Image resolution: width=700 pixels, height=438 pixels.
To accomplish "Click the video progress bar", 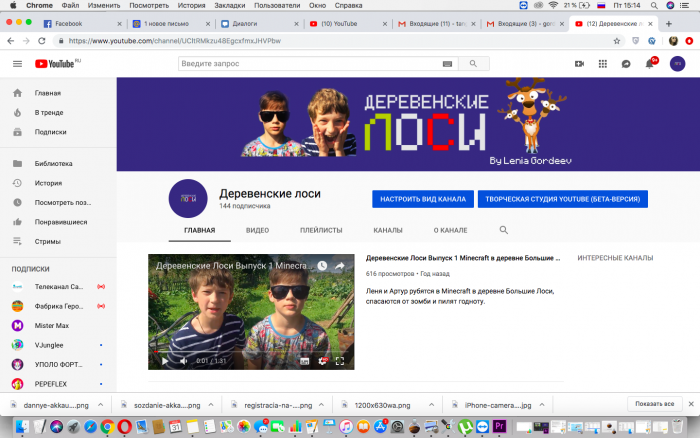I will click(250, 350).
